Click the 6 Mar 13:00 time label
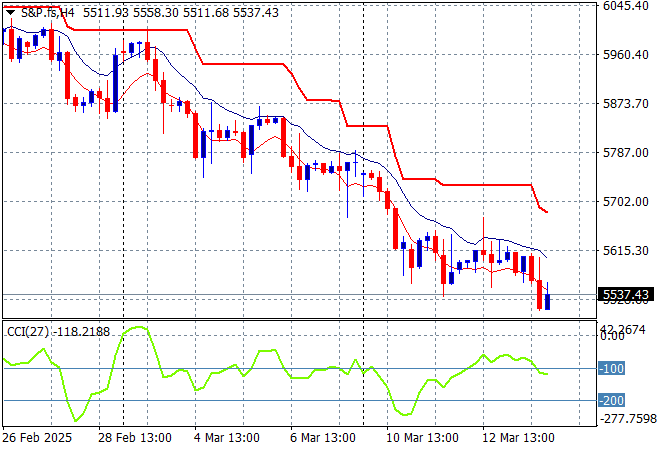Screen dimensions: 660x450 click(x=322, y=438)
